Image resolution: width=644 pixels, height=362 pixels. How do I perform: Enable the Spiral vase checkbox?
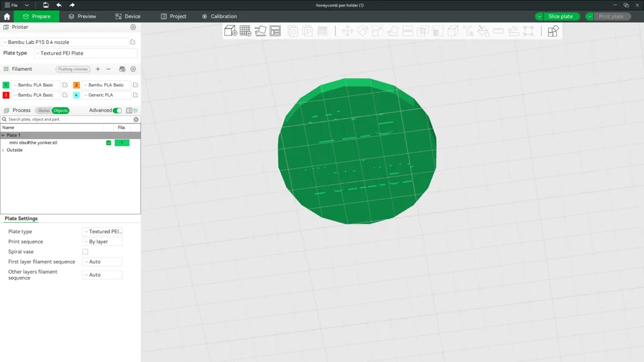[x=85, y=251]
